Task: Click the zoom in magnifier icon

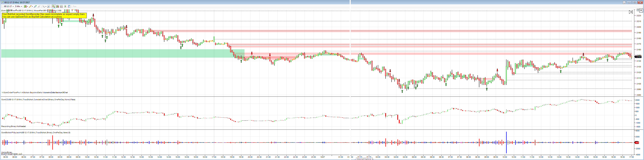Action: [x=35, y=6]
